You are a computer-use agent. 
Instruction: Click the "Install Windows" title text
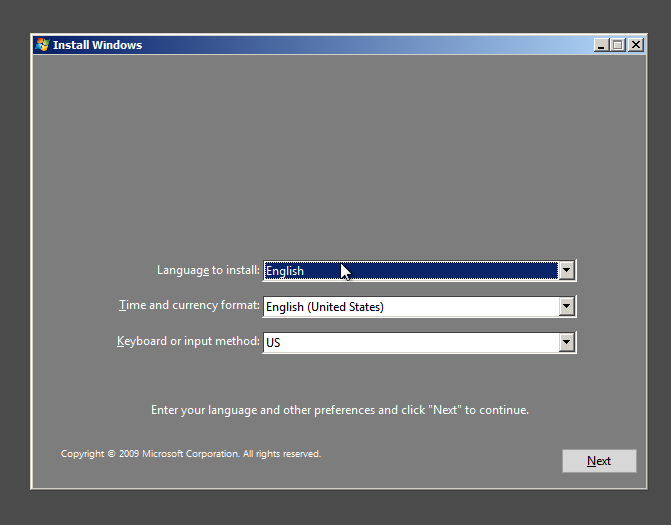pos(98,45)
